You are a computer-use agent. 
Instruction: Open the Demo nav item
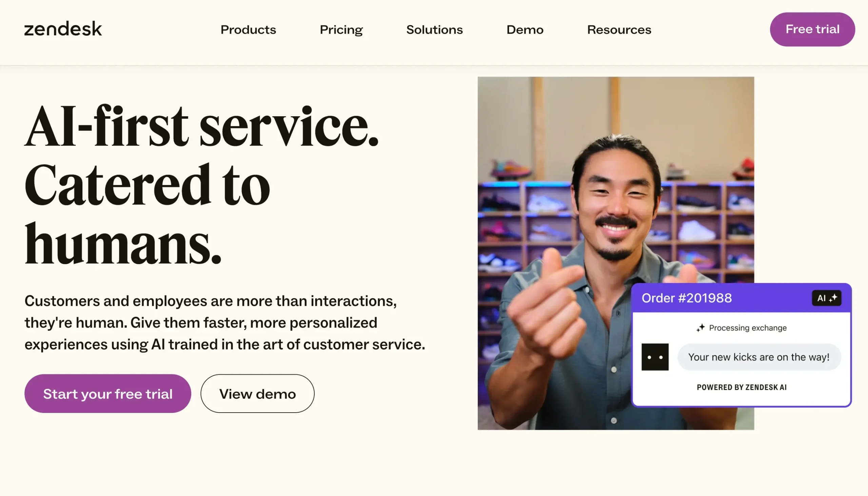pyautogui.click(x=525, y=29)
